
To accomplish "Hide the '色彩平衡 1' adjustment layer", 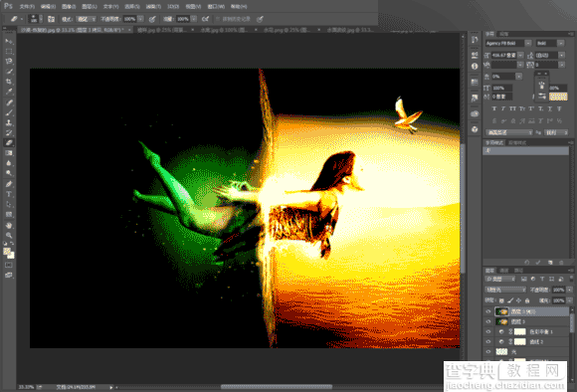I will tap(488, 331).
